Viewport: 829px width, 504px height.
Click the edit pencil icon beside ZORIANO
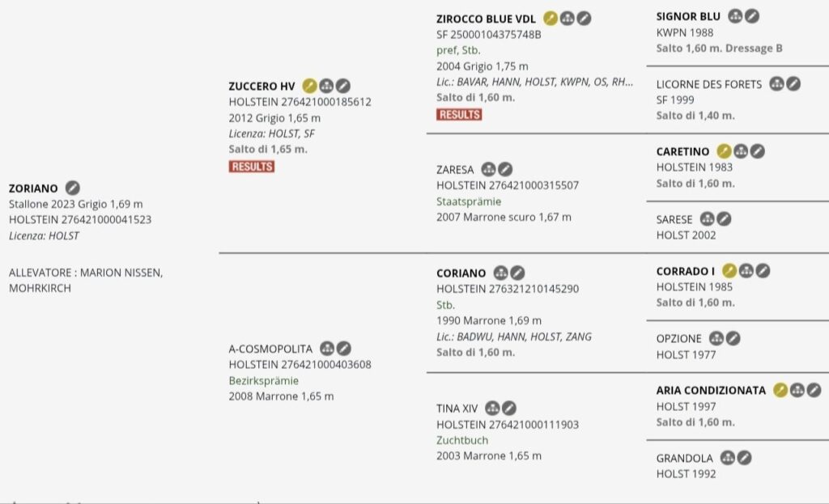pos(72,188)
